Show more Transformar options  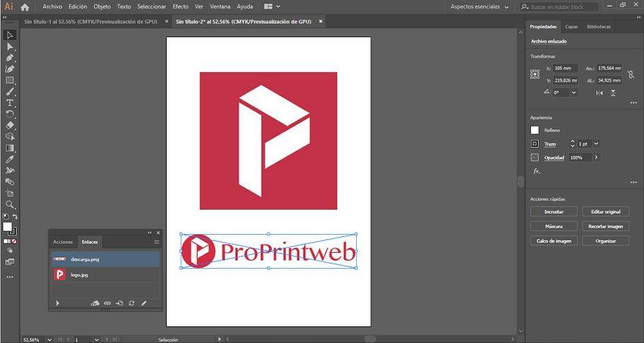point(633,104)
